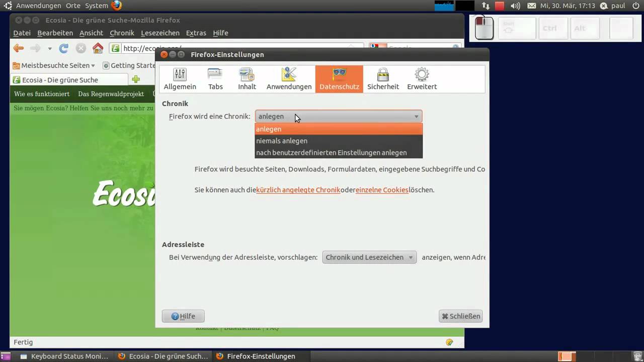
Task: Open the 'Wie es funktioniert' page link
Action: coord(42,94)
